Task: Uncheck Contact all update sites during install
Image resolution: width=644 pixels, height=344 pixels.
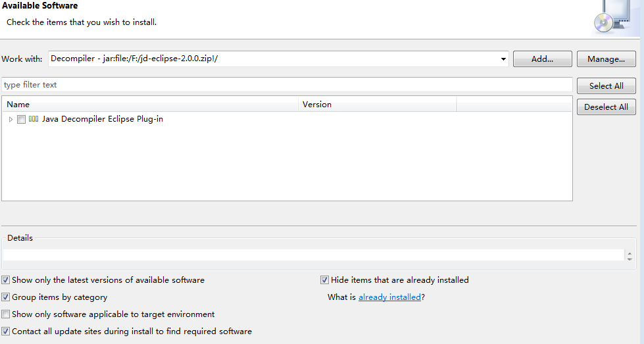Action: point(6,332)
